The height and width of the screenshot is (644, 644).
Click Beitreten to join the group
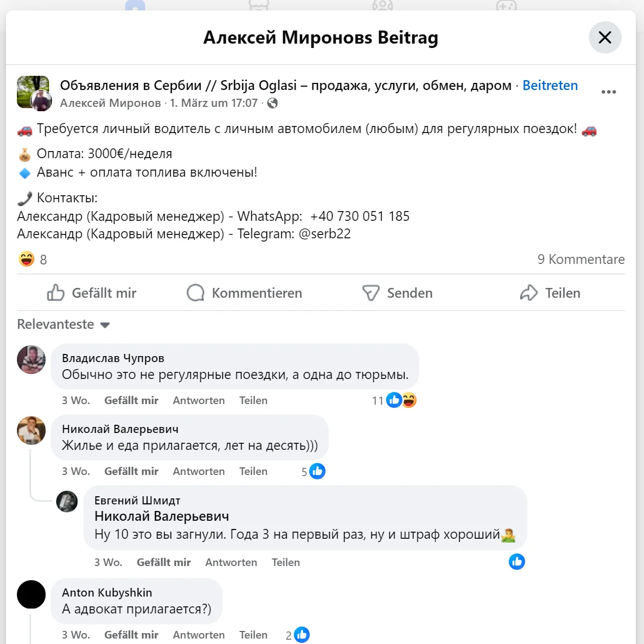coord(550,86)
